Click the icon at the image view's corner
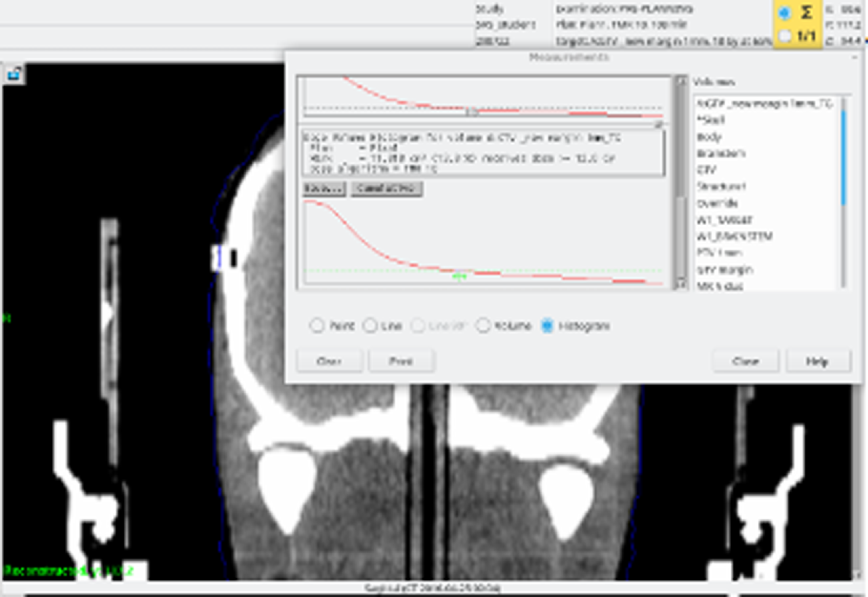 (14, 74)
